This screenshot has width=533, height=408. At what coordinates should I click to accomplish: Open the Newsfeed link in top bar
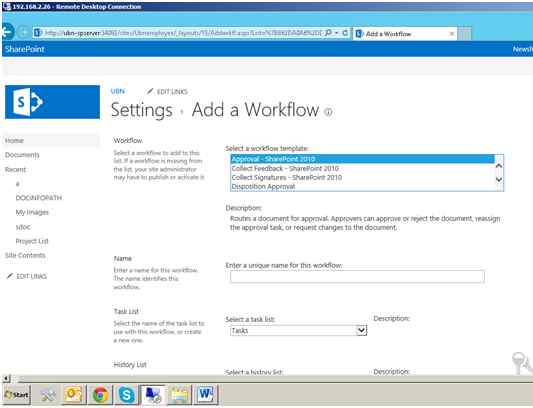(523, 49)
